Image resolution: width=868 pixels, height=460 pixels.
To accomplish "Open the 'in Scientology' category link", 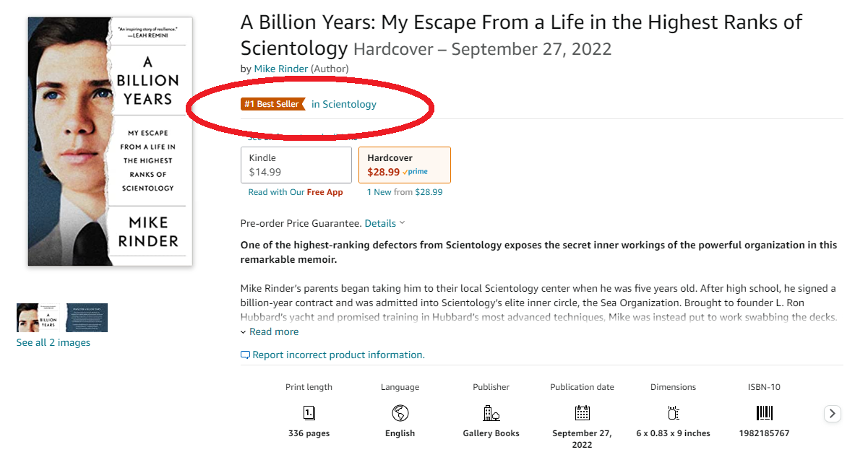I will [344, 104].
